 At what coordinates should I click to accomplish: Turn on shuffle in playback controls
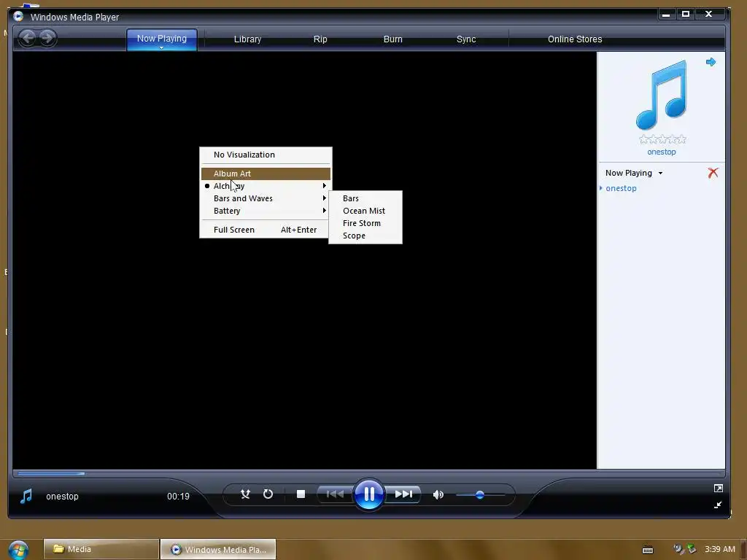(245, 494)
